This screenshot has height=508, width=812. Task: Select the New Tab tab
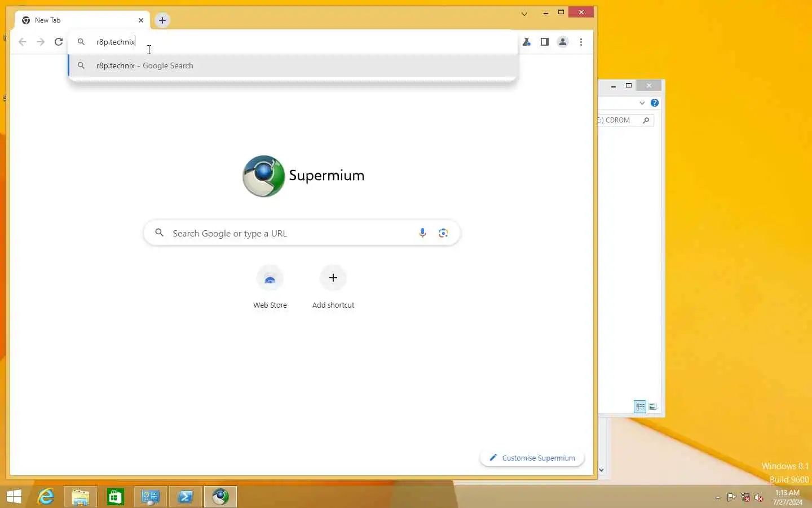click(82, 20)
